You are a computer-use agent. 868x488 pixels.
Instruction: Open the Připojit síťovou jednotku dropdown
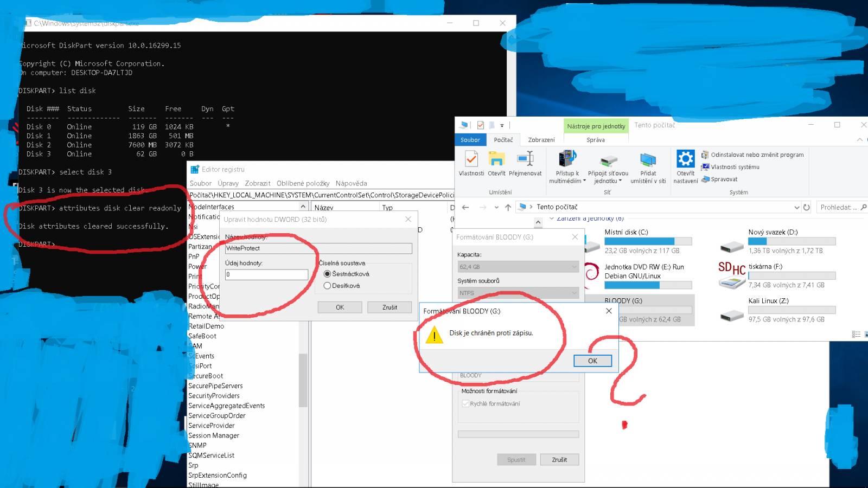(608, 167)
